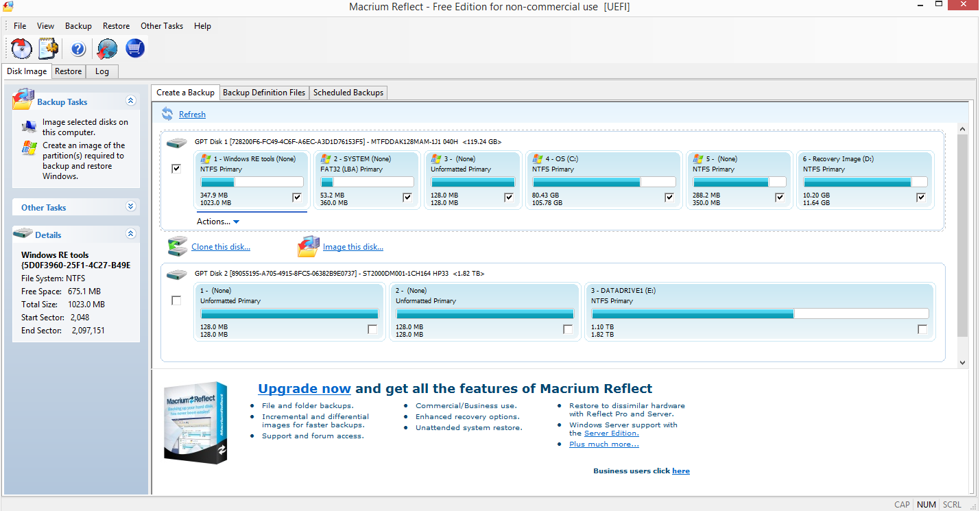Click Windows flag on SYSTEM partition

tap(326, 158)
